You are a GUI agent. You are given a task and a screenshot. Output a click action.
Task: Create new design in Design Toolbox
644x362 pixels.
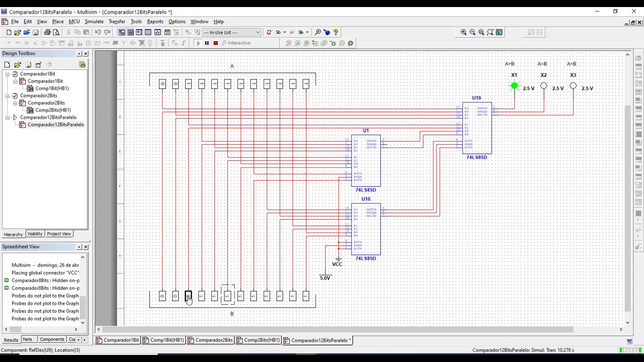pyautogui.click(x=7, y=64)
